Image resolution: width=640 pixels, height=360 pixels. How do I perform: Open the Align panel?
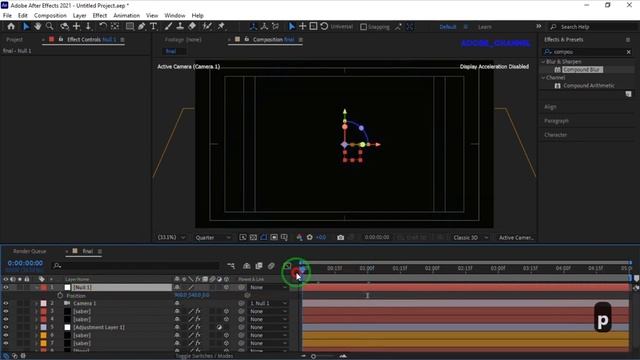550,107
